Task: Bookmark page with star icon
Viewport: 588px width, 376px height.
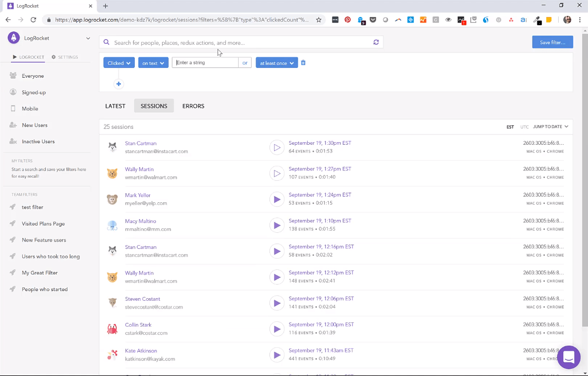Action: (x=318, y=20)
